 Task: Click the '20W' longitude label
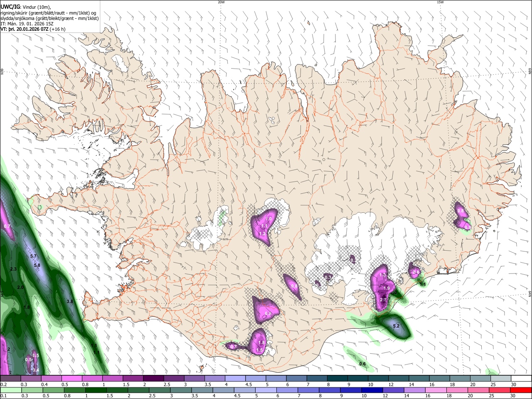tap(221, 2)
